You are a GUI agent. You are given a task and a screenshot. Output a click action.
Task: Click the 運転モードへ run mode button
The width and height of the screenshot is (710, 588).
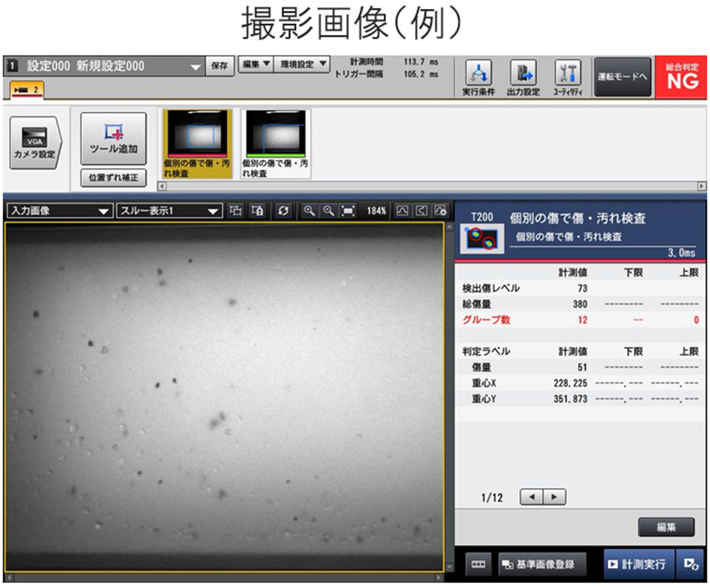click(623, 77)
